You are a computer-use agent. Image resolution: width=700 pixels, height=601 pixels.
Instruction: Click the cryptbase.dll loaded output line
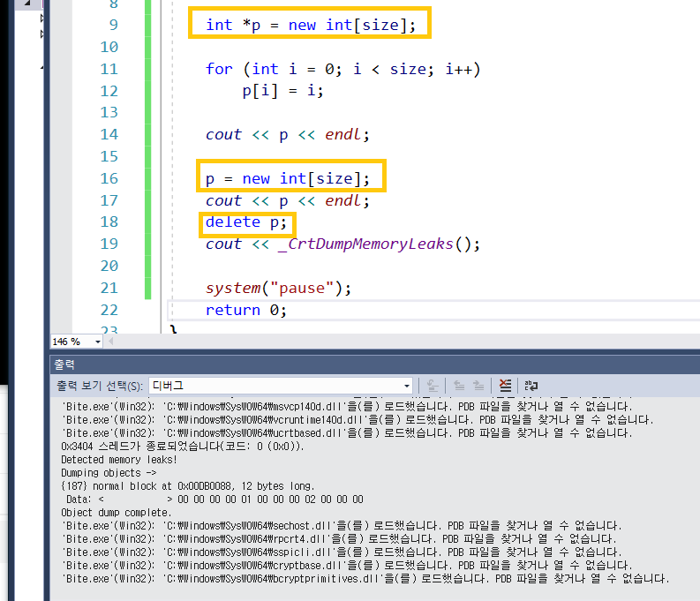[x=347, y=566]
